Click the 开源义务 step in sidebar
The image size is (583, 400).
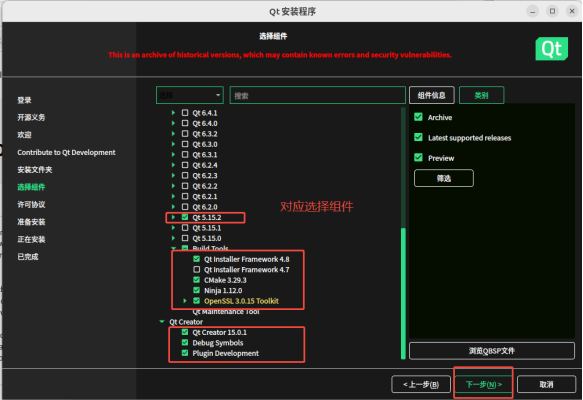pyautogui.click(x=31, y=117)
